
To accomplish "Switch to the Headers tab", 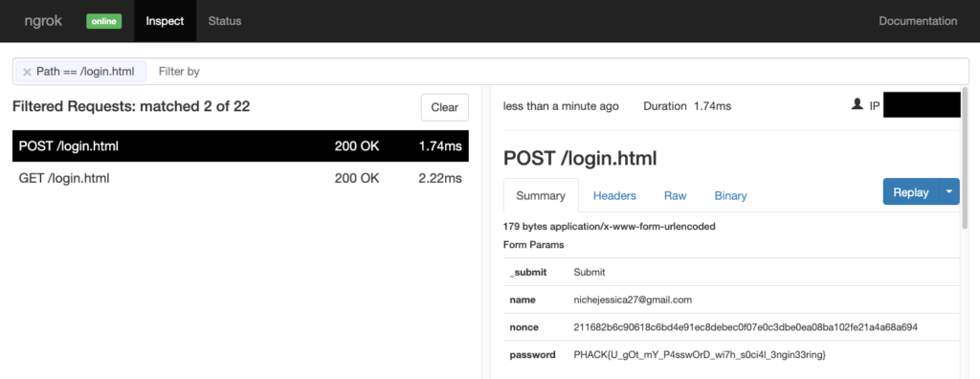I will tap(614, 196).
